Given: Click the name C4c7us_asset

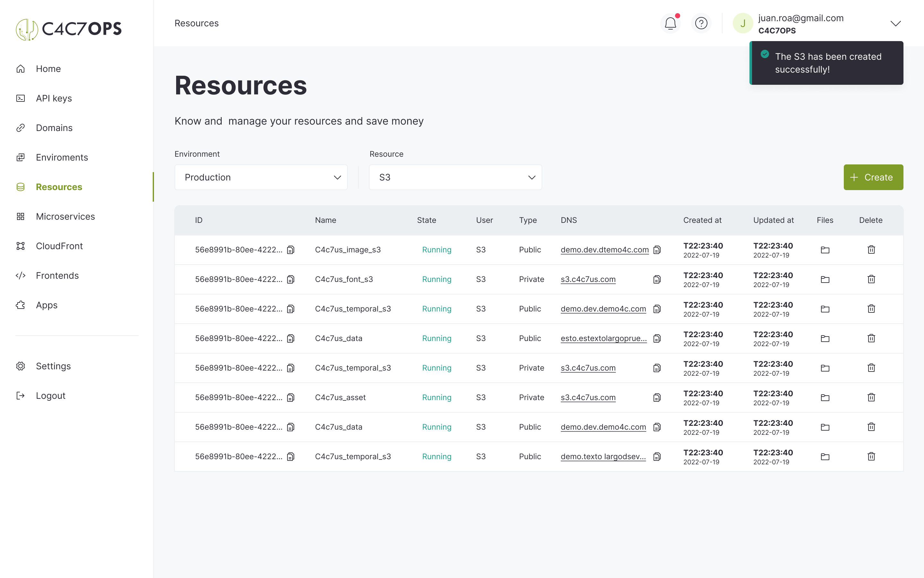Looking at the screenshot, I should (x=340, y=398).
